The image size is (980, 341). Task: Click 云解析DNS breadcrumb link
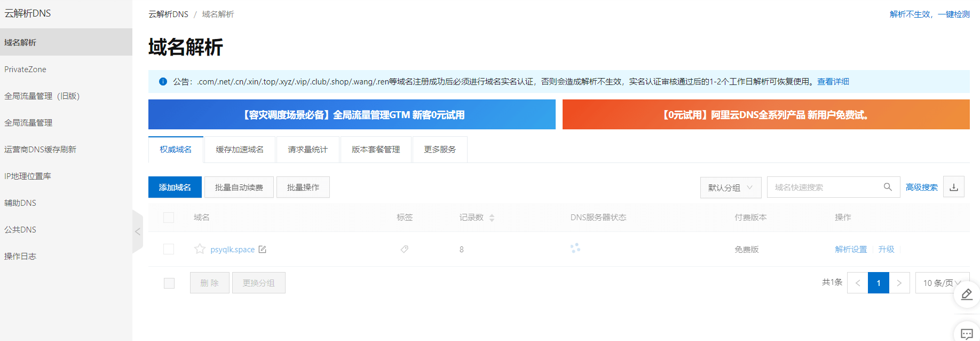point(168,14)
